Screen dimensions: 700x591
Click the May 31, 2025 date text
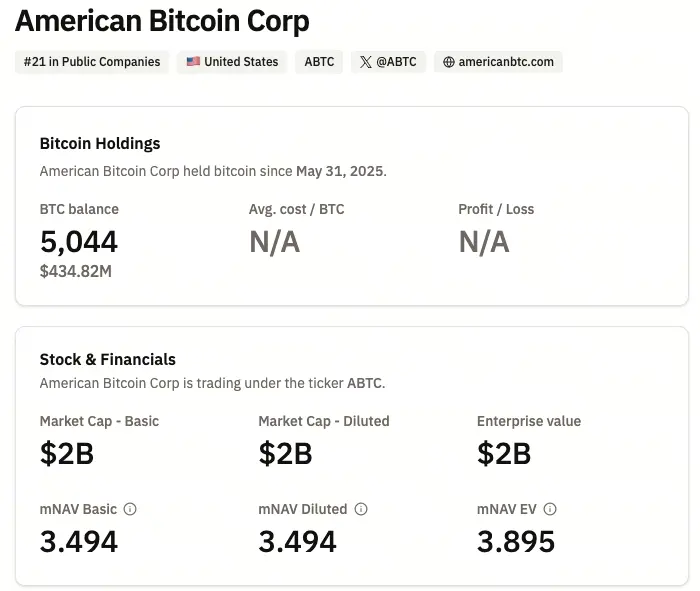[340, 171]
